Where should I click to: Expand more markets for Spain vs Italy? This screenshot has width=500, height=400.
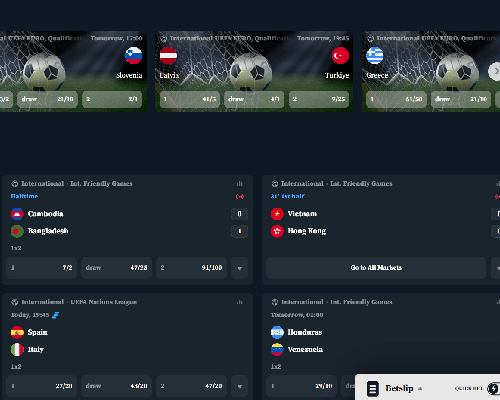click(239, 386)
